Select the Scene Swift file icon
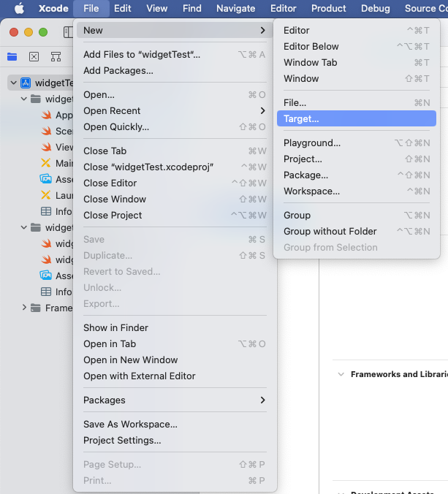 tap(46, 131)
